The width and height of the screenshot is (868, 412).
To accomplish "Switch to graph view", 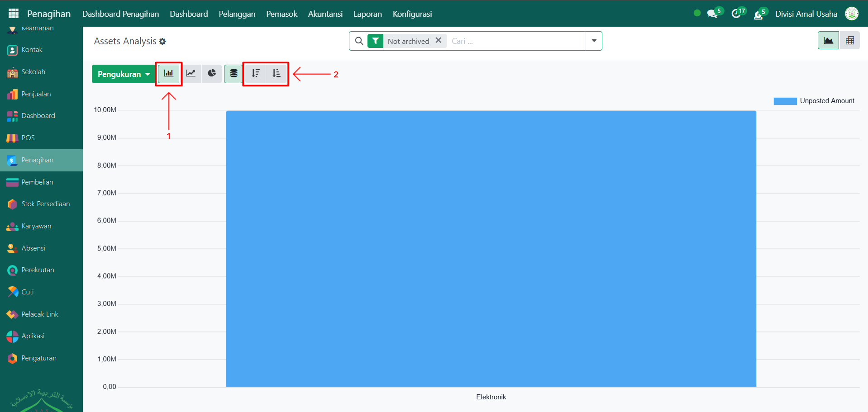I will pyautogui.click(x=828, y=41).
